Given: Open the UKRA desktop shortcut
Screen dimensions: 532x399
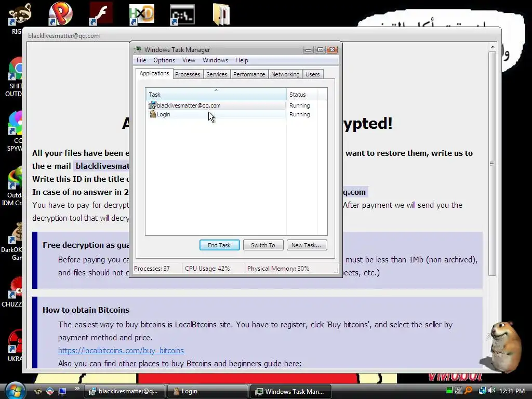Looking at the screenshot, I should click(14, 346).
